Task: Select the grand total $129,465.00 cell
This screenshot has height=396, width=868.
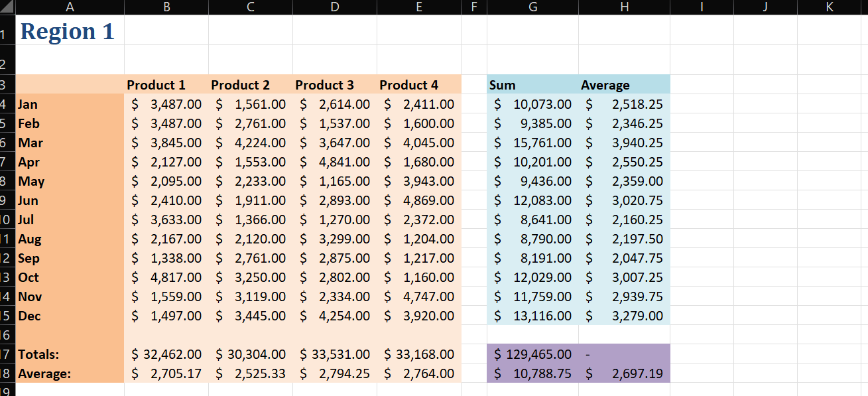Action: pyautogui.click(x=533, y=354)
